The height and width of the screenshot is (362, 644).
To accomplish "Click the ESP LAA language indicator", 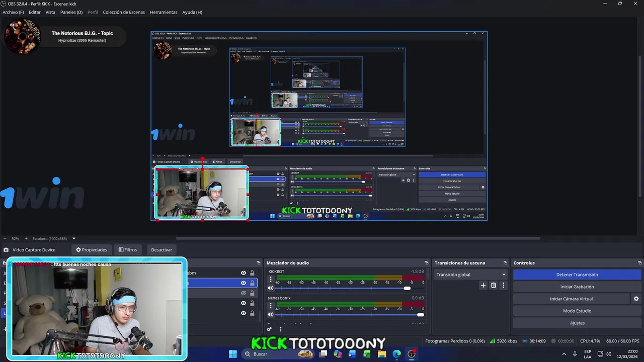I will [588, 354].
